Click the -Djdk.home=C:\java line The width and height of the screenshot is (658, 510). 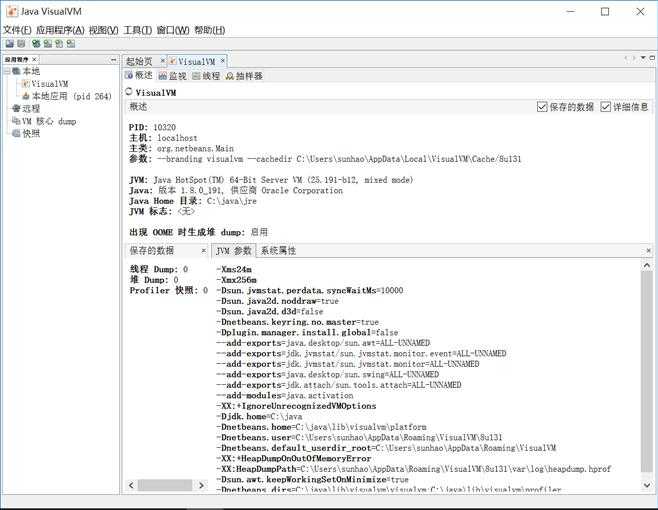[x=259, y=416]
